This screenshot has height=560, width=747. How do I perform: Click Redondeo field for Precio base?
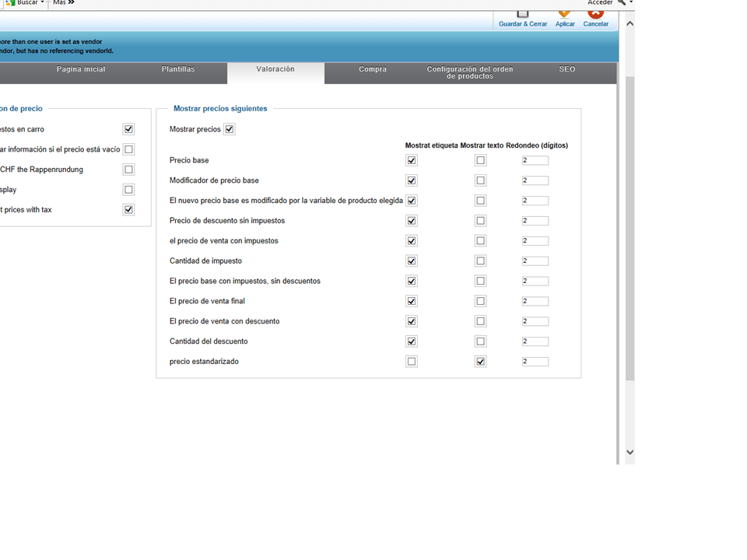coord(535,160)
